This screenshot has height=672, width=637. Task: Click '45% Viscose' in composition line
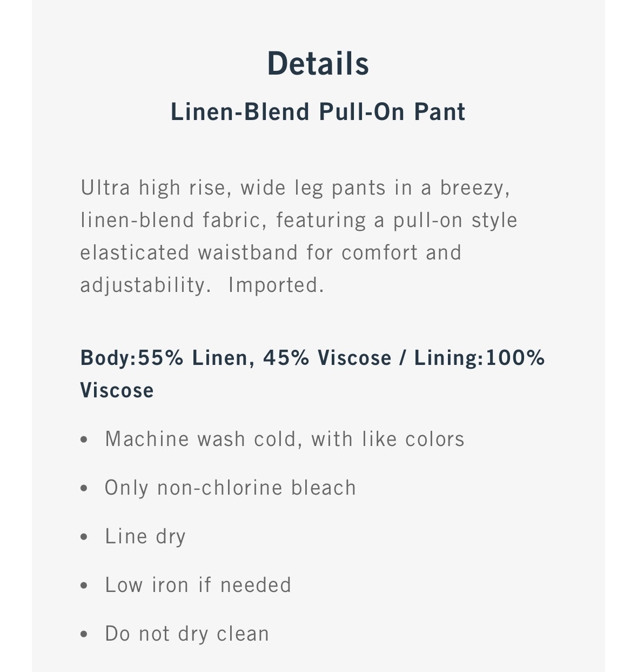point(327,358)
